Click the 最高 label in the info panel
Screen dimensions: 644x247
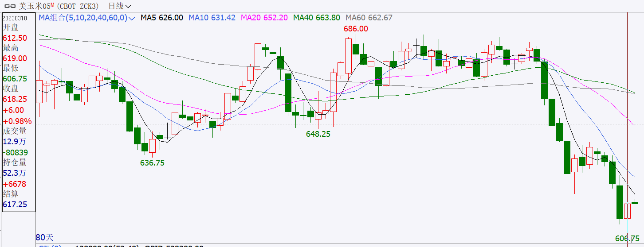click(x=11, y=48)
